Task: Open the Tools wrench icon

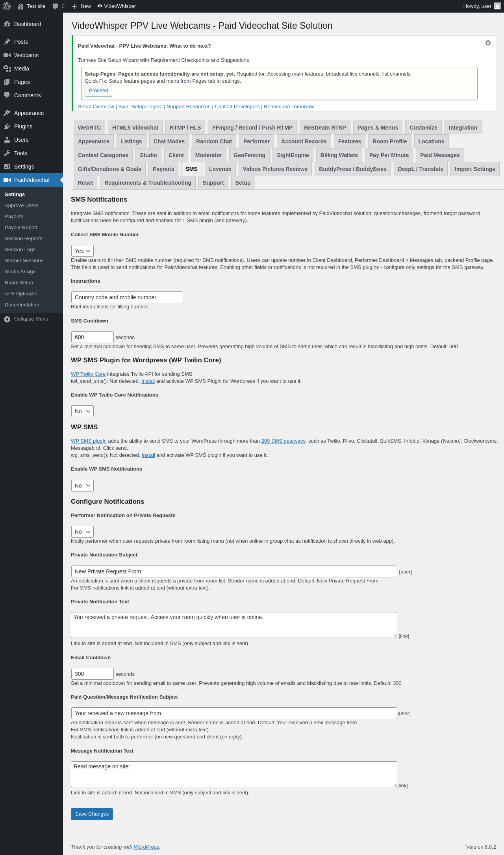Action: coord(7,153)
